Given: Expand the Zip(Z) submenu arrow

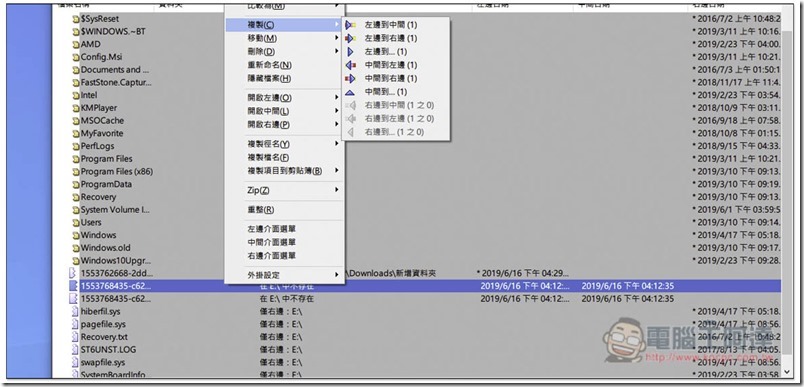Looking at the screenshot, I should (337, 190).
